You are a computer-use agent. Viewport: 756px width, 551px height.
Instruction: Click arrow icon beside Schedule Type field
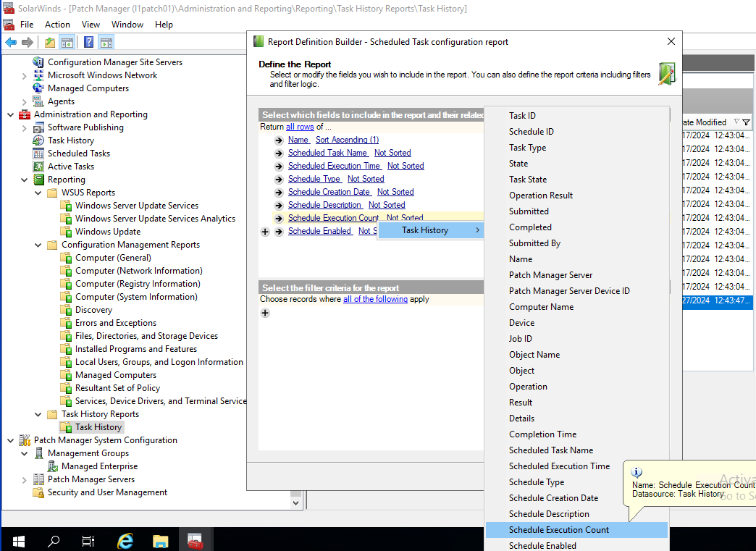point(279,180)
